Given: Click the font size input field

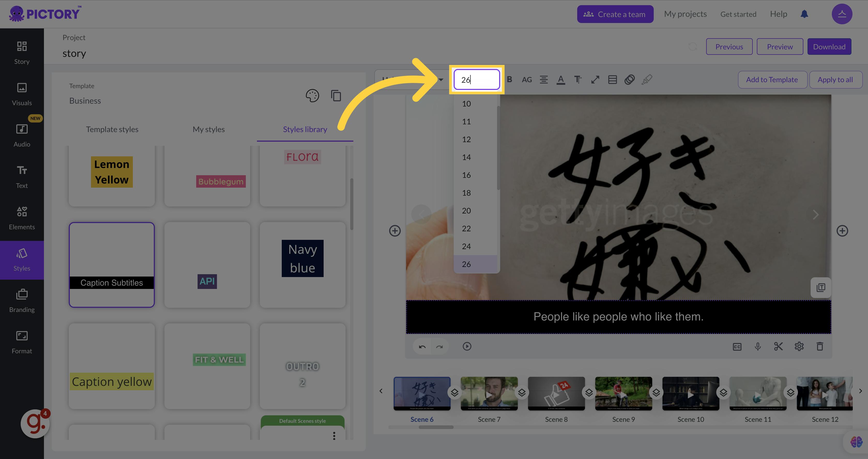Looking at the screenshot, I should 476,80.
